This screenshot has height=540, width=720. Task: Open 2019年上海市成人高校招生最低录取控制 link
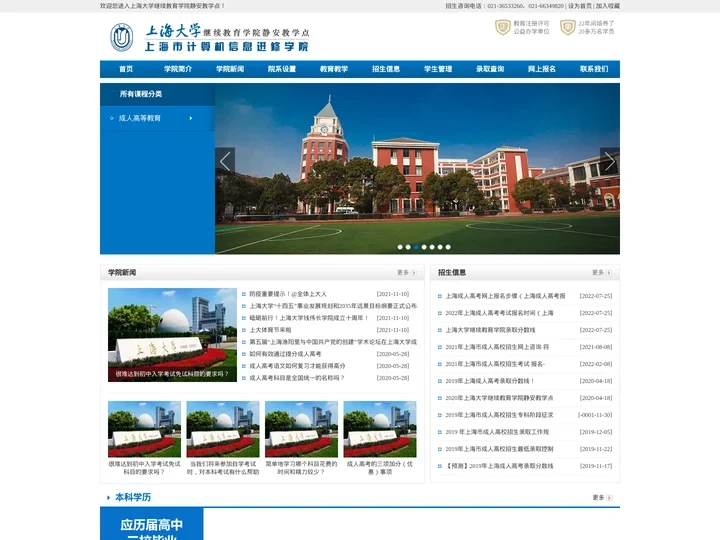point(499,449)
